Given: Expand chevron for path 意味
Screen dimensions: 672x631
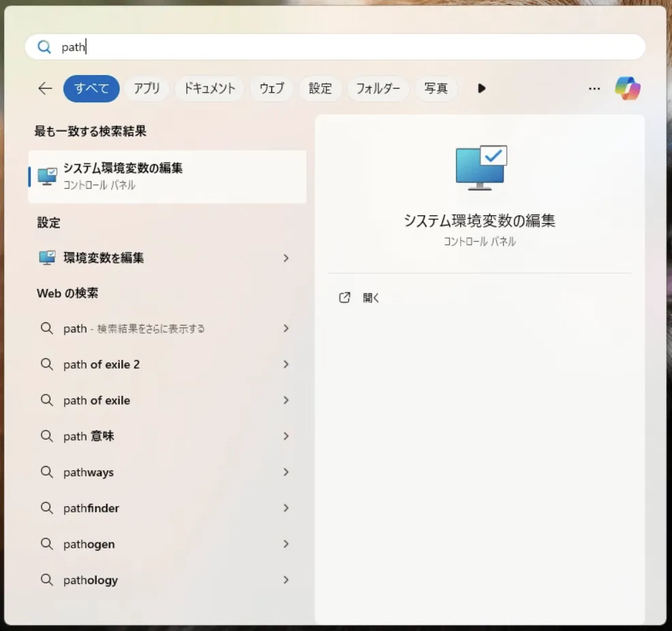Looking at the screenshot, I should pyautogui.click(x=286, y=436).
